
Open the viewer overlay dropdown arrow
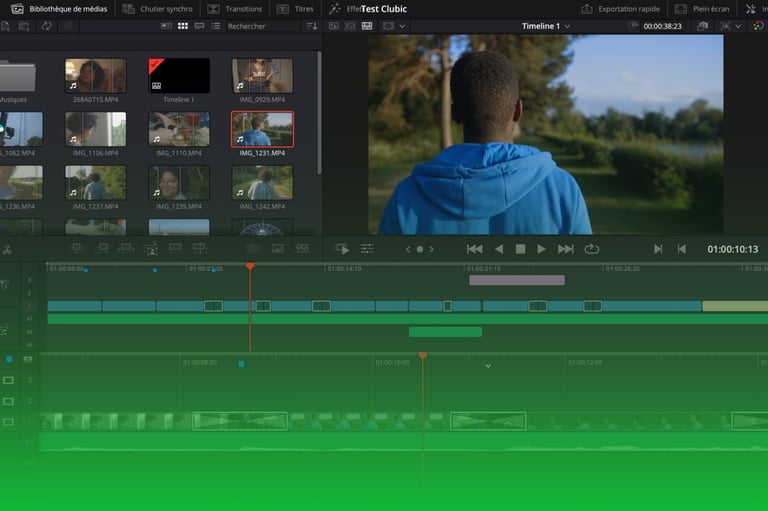coord(402,26)
